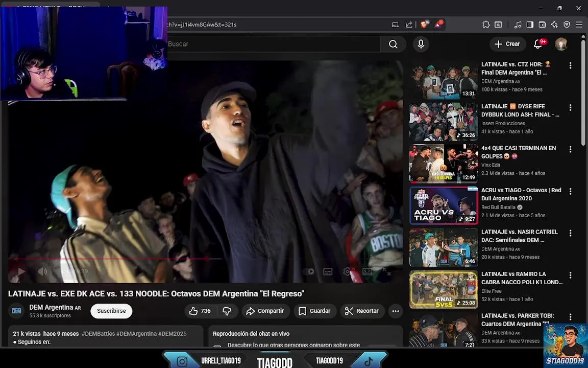This screenshot has width=588, height=368.
Task: Open the #DEM2025 hashtag link
Action: point(172,333)
